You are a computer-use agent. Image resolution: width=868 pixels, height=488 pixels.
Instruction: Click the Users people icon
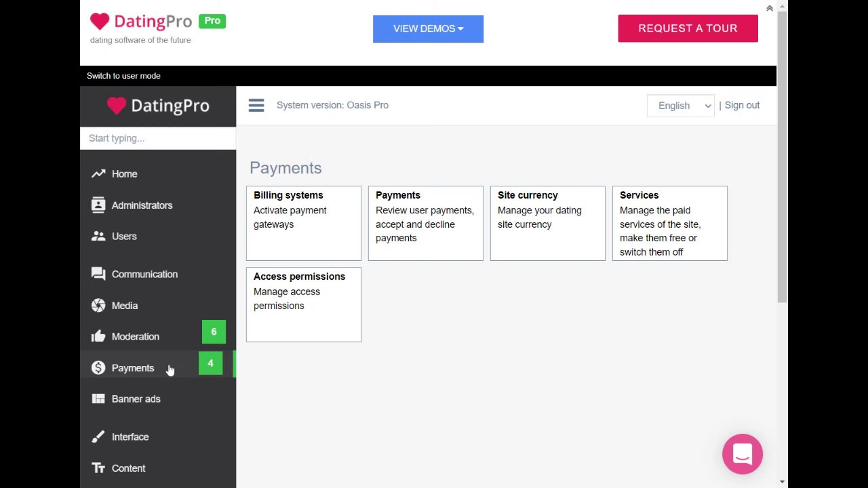98,236
